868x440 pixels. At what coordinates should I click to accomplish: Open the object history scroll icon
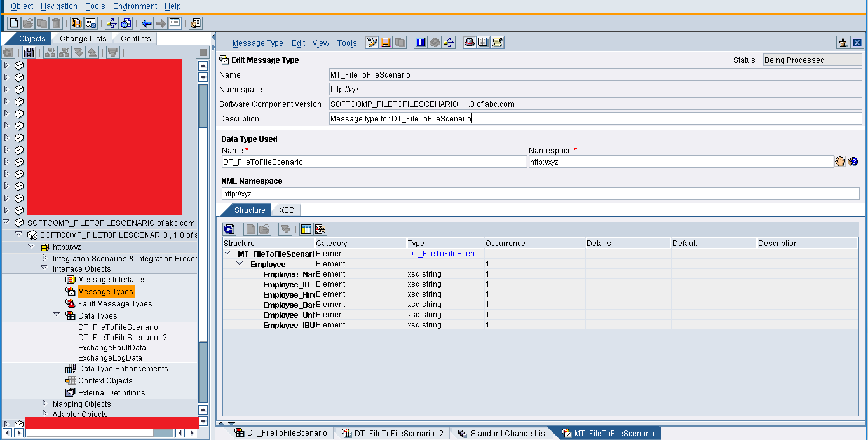pos(498,42)
